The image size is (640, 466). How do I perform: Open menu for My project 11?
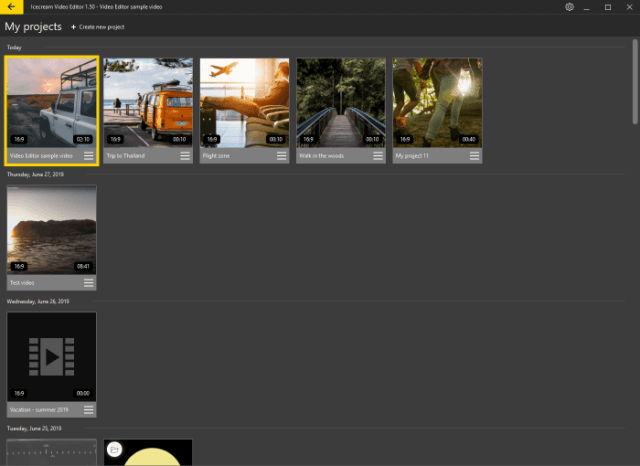[x=474, y=156]
